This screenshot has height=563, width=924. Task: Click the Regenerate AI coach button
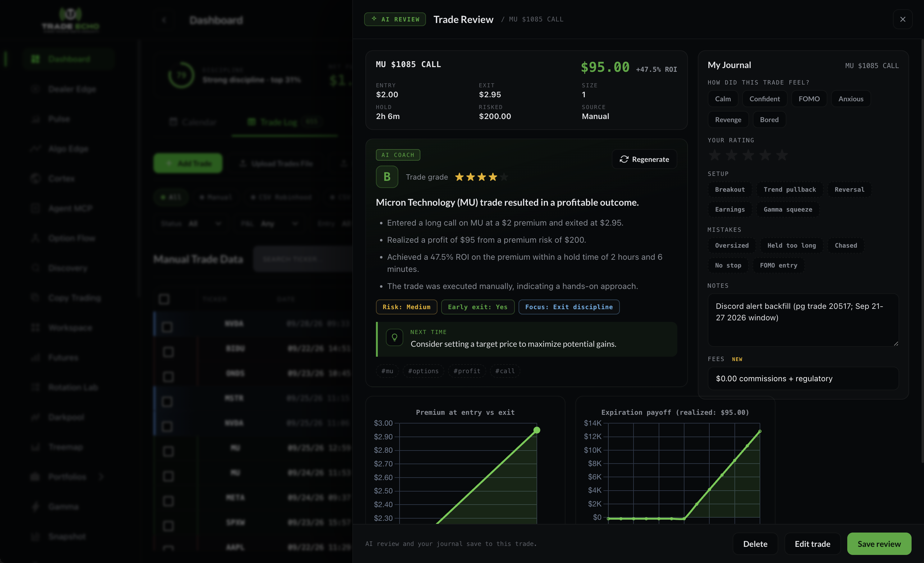point(644,159)
